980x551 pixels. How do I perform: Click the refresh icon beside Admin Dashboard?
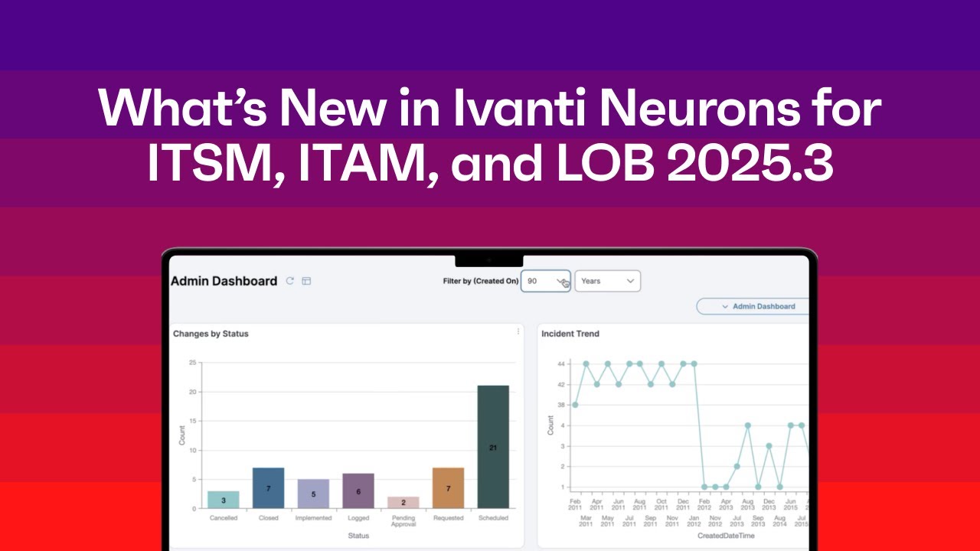tap(290, 281)
